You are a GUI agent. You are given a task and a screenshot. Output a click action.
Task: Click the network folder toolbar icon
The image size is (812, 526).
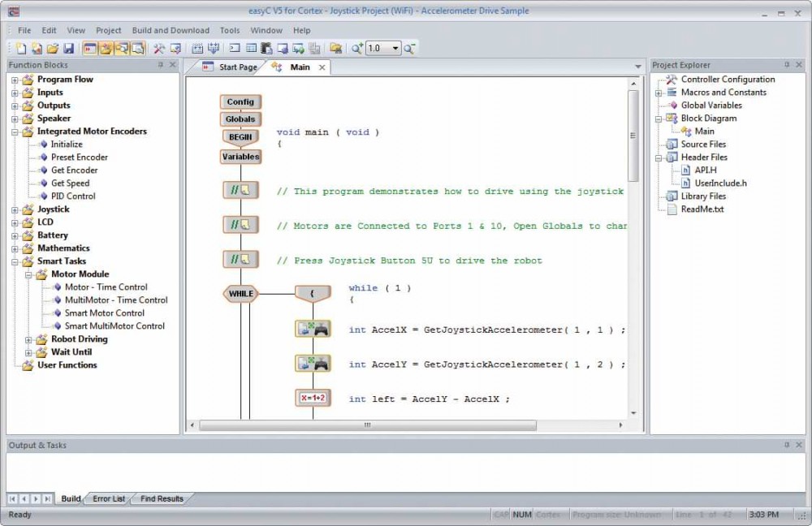tap(335, 49)
